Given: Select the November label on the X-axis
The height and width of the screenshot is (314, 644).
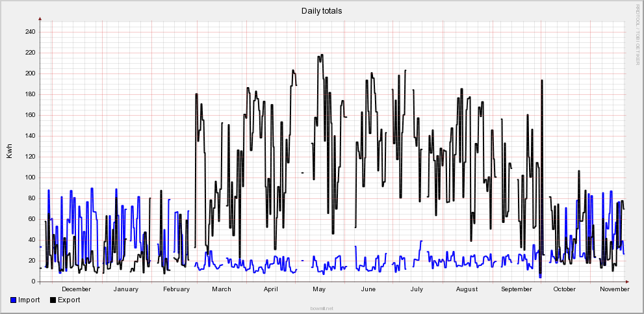Looking at the screenshot, I should pos(614,289).
